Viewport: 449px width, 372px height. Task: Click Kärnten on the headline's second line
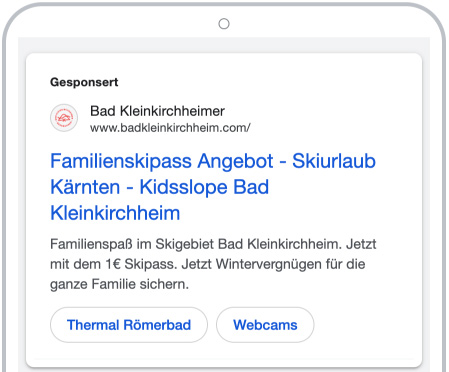click(85, 187)
